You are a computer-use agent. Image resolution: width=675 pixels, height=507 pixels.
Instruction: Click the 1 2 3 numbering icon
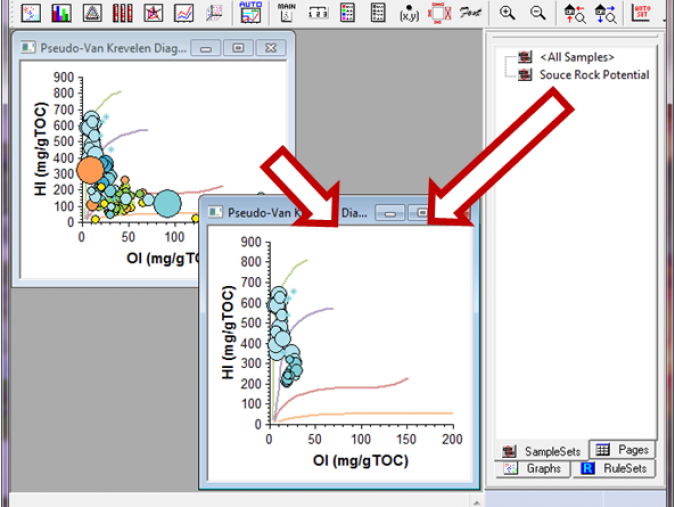[318, 13]
